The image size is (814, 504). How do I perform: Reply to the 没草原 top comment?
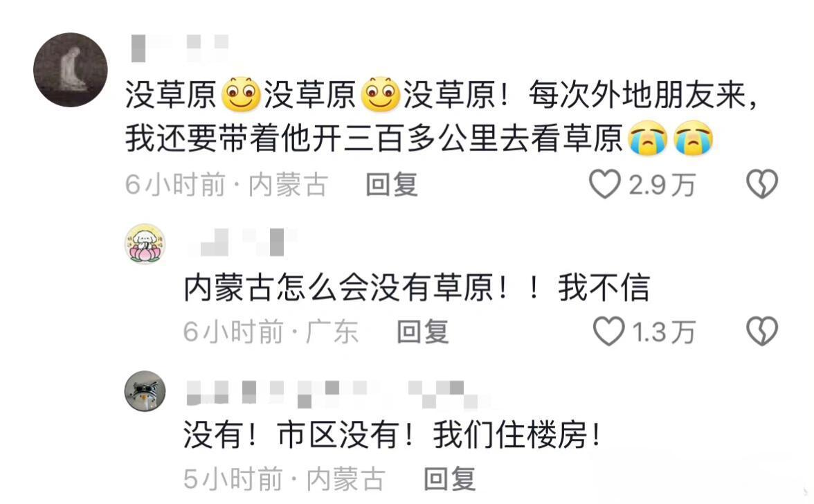click(x=392, y=184)
